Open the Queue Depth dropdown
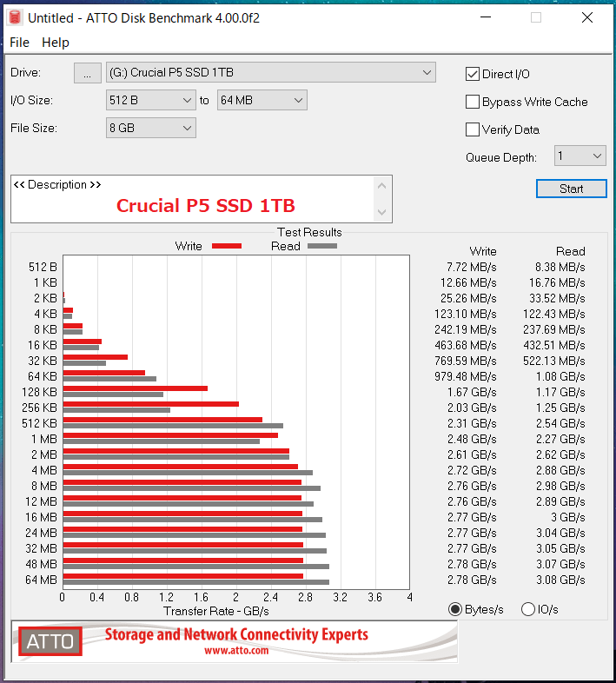 pyautogui.click(x=580, y=156)
